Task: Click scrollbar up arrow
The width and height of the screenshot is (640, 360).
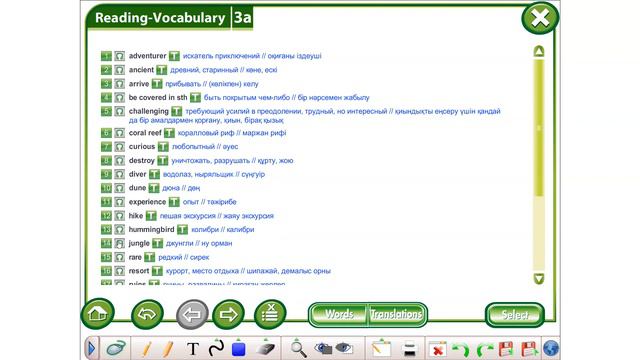Action: tap(539, 51)
